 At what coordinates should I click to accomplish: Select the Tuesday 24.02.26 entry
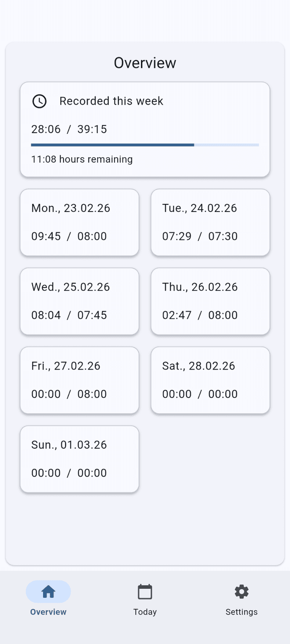pyautogui.click(x=210, y=222)
